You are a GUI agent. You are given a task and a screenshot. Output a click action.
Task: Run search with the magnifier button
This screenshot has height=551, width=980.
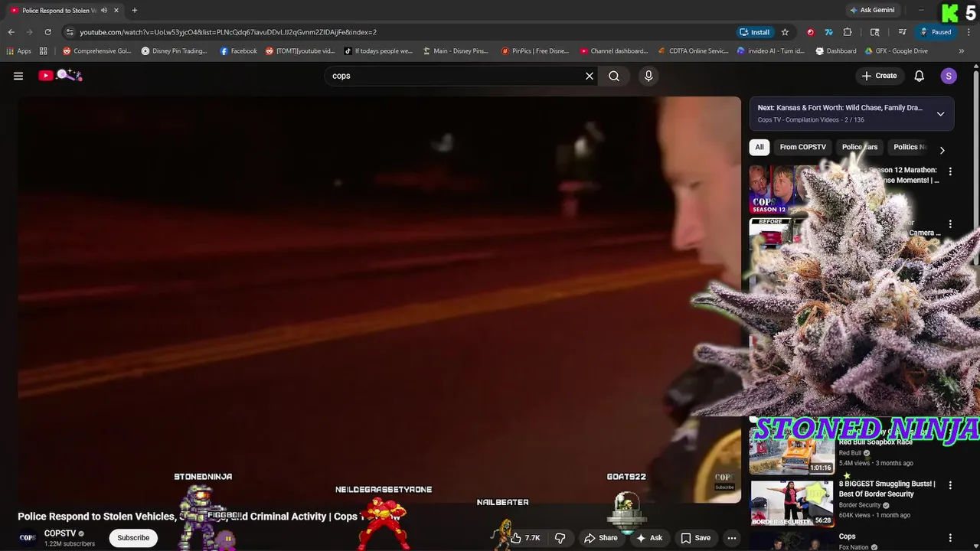pyautogui.click(x=614, y=76)
